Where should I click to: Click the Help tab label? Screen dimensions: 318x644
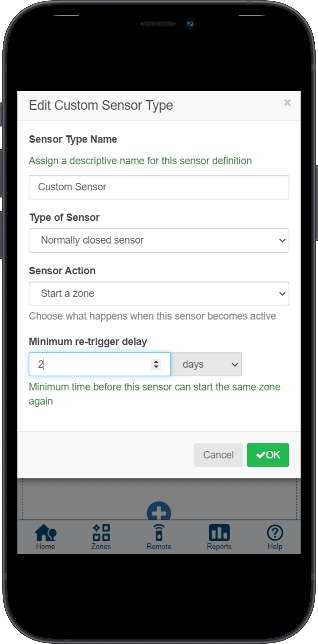click(x=275, y=547)
